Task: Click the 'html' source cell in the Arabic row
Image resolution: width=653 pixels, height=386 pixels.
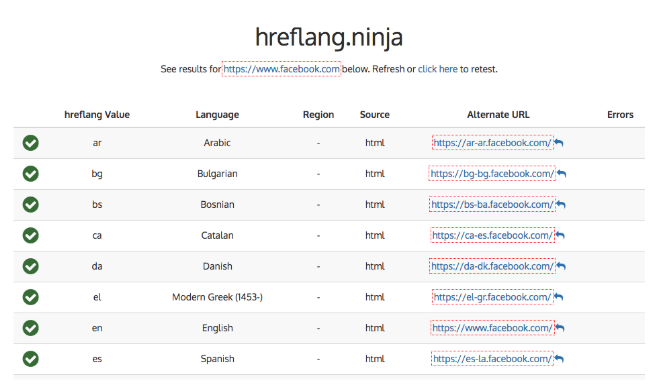Action: (375, 143)
